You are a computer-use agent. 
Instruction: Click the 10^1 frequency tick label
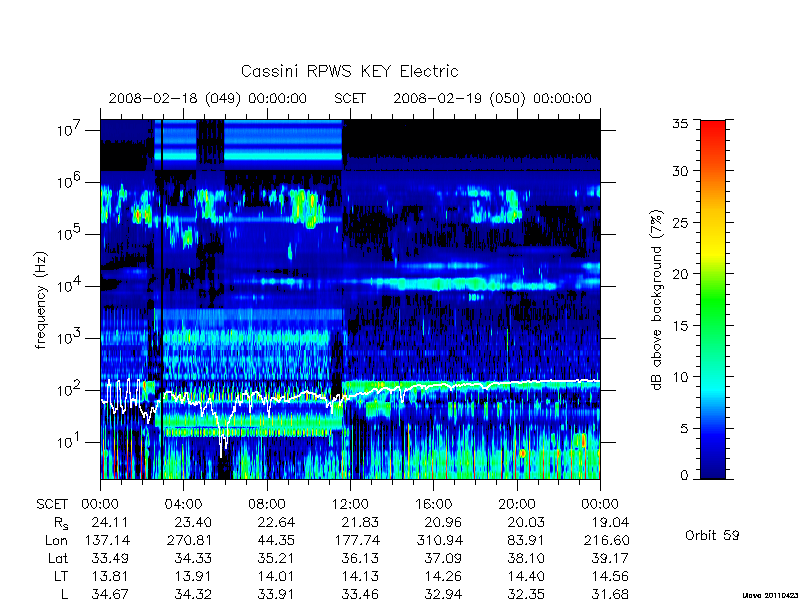(70, 442)
